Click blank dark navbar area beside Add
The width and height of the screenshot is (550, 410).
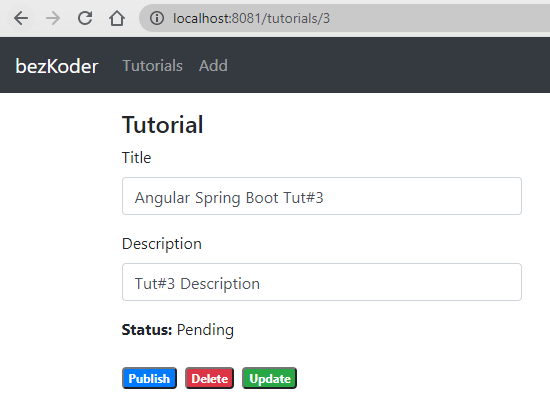pos(386,65)
